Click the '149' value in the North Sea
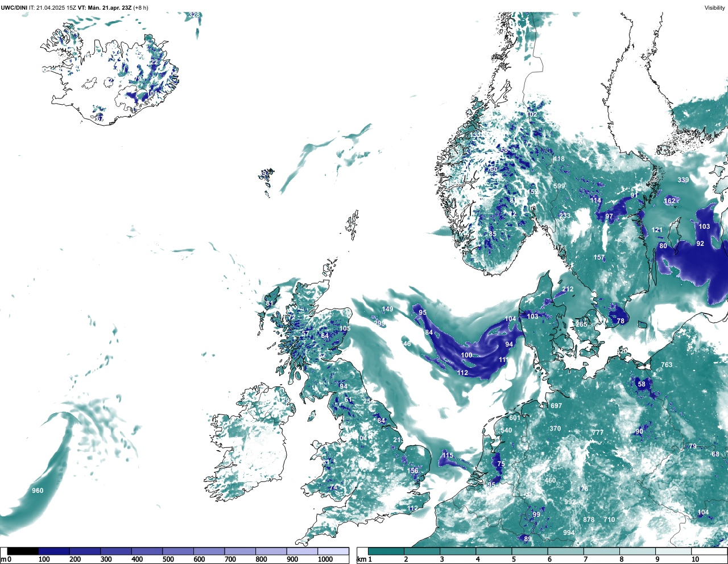The width and height of the screenshot is (728, 564). click(387, 309)
